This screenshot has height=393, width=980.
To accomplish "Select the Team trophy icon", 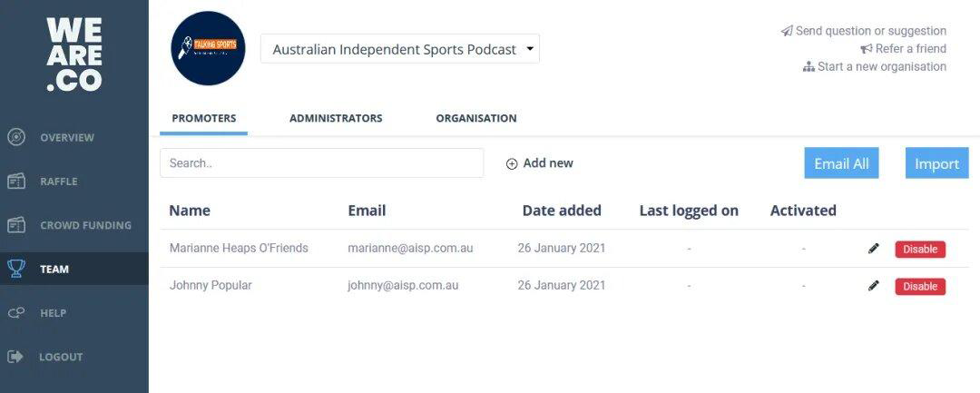I will tap(16, 269).
